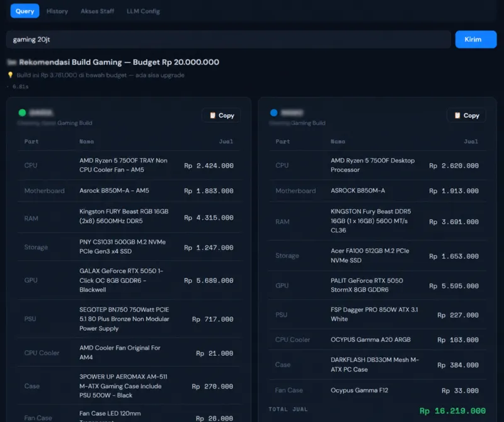Click price 'Rp 384.000'
The image size is (504, 422).
(x=458, y=365)
